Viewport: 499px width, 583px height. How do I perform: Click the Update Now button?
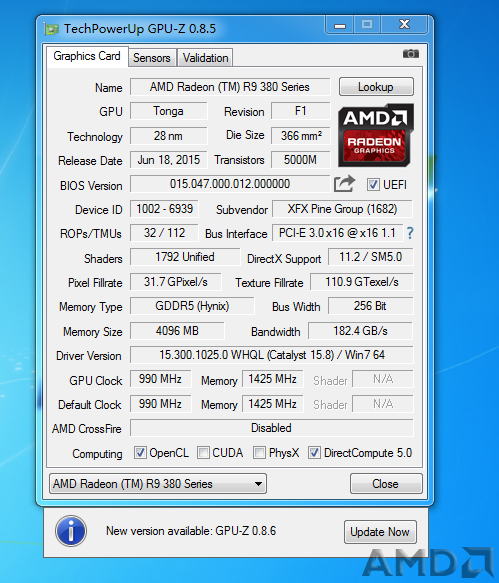click(x=380, y=532)
